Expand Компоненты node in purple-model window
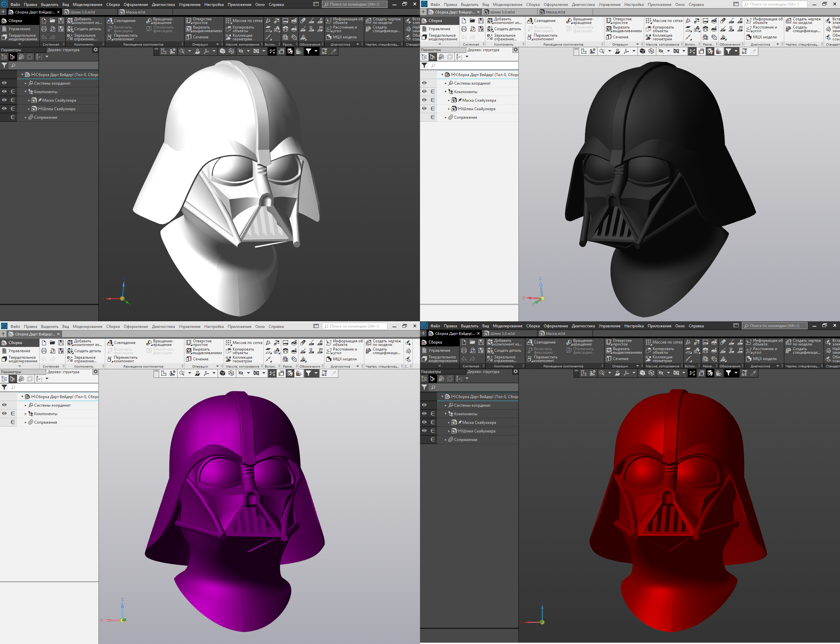The width and height of the screenshot is (840, 644). coord(26,413)
